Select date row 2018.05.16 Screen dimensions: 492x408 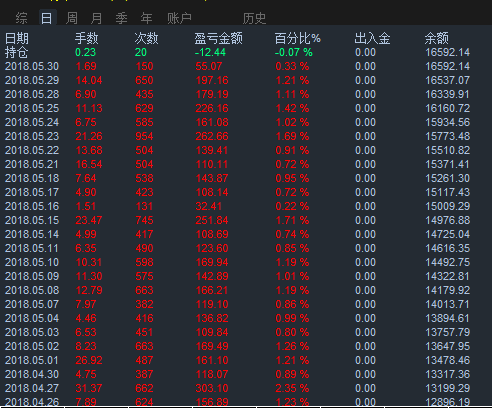click(32, 206)
